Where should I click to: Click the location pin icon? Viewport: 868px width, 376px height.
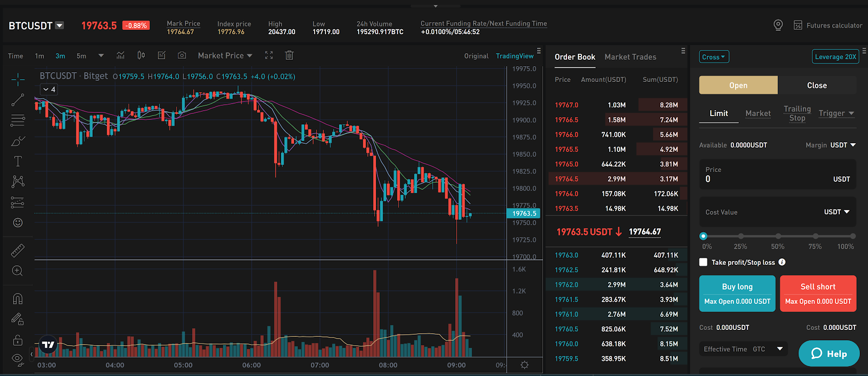pyautogui.click(x=778, y=25)
